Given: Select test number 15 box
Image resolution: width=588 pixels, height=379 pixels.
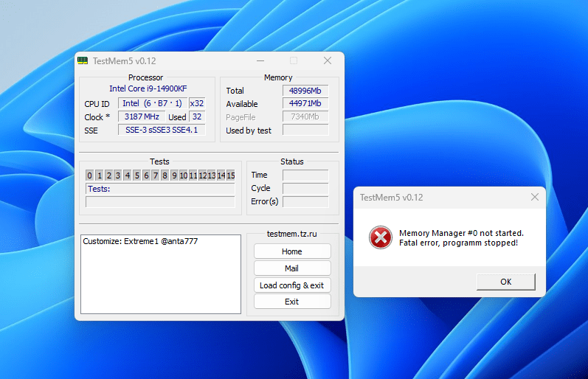Looking at the screenshot, I should click(x=231, y=175).
